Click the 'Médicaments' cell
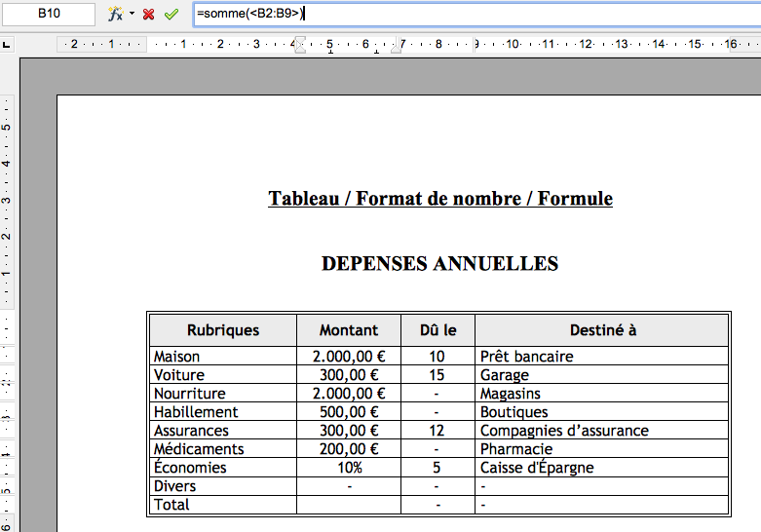The width and height of the screenshot is (761, 532). pos(223,448)
